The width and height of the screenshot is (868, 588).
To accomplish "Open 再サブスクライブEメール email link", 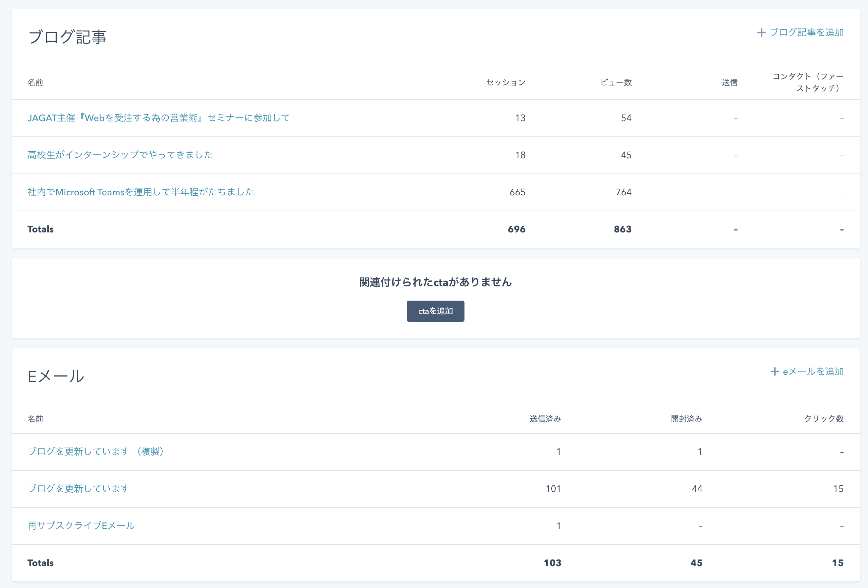I will tap(81, 526).
